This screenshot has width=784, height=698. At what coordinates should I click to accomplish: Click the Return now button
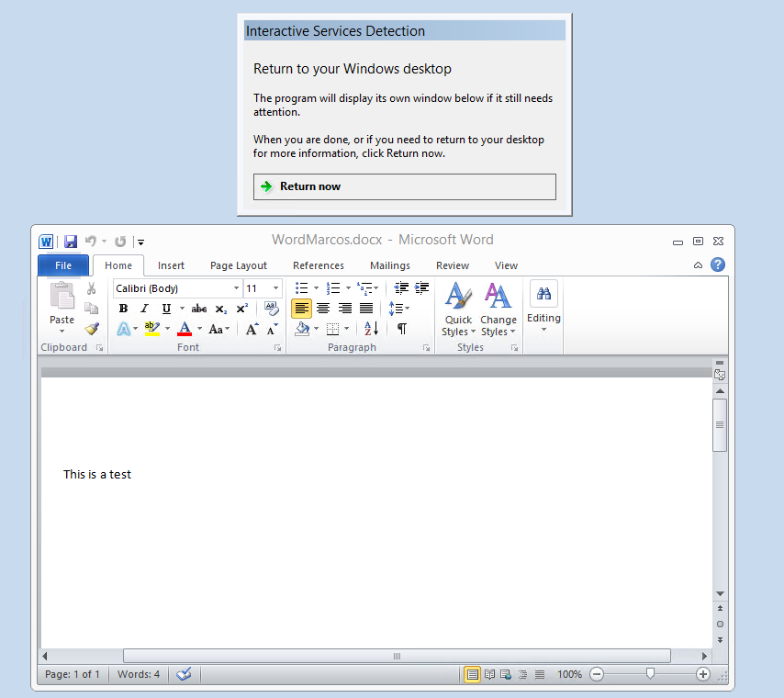coord(404,186)
